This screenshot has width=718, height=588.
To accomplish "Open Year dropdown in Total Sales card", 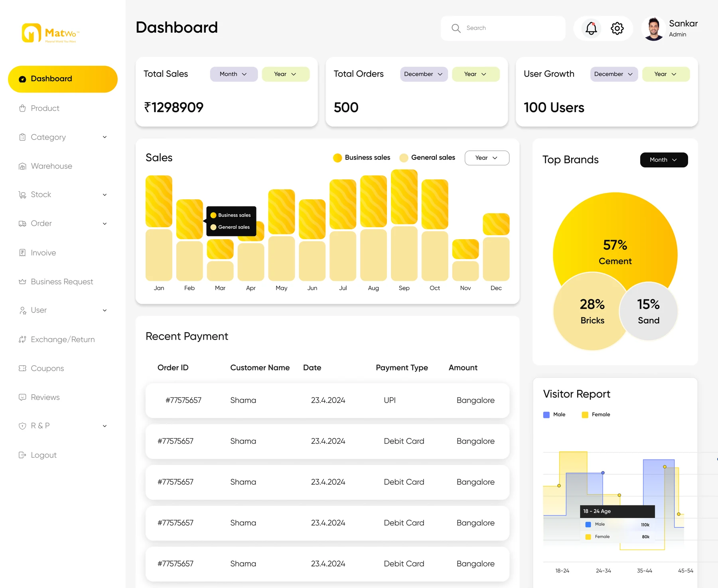I will click(286, 74).
